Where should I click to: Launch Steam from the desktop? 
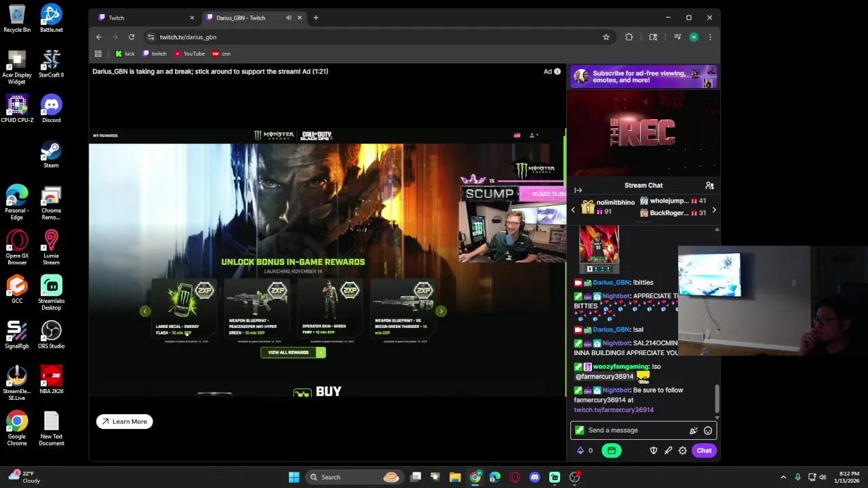pos(52,154)
